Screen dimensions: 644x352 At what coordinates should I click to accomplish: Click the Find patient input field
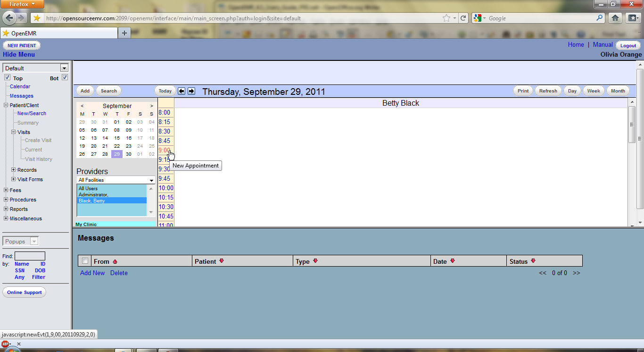(30, 256)
